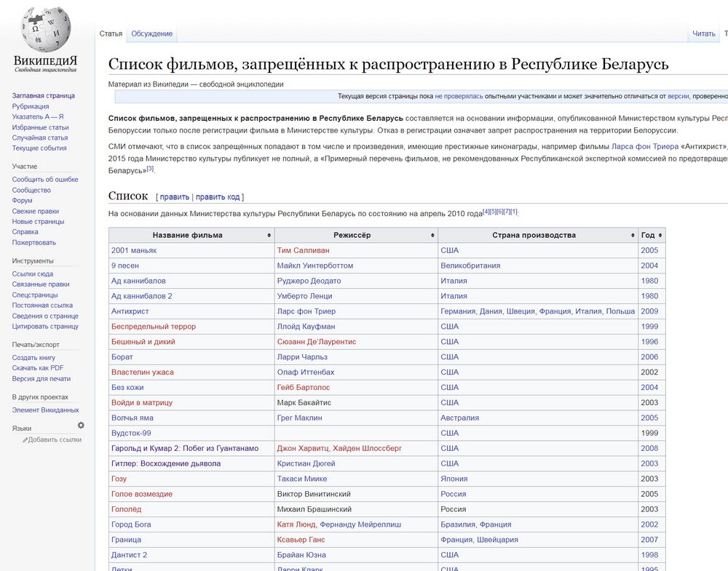Switch to the Статья tab
Screen dimensions: 728x571
click(111, 33)
